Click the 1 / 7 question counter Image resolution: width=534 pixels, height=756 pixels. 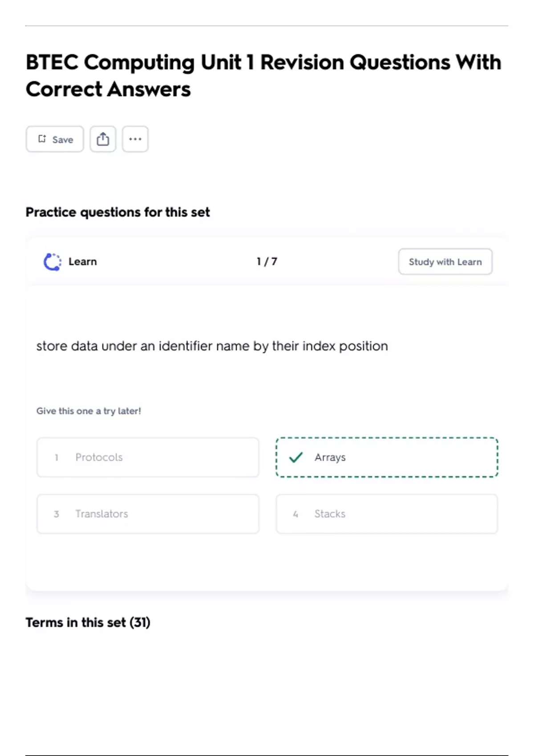click(x=267, y=261)
